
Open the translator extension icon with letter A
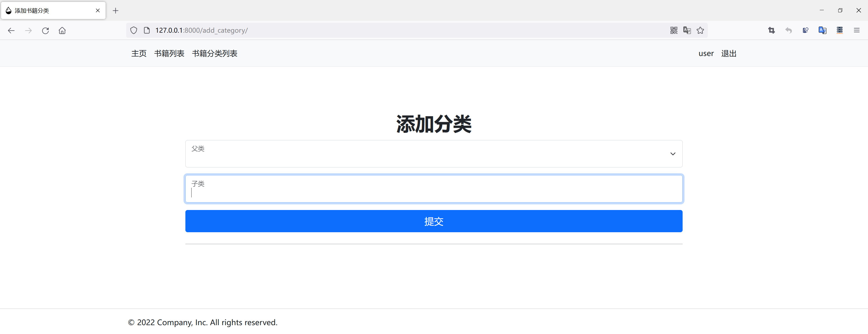point(822,30)
